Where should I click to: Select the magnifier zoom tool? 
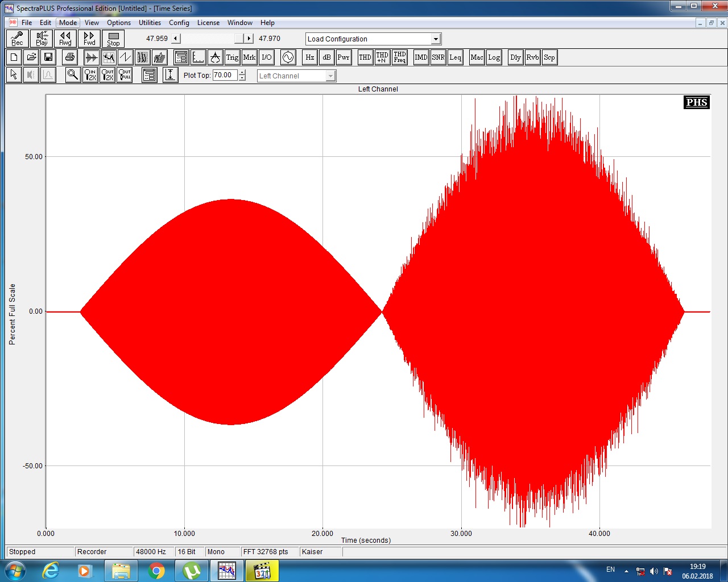point(73,75)
